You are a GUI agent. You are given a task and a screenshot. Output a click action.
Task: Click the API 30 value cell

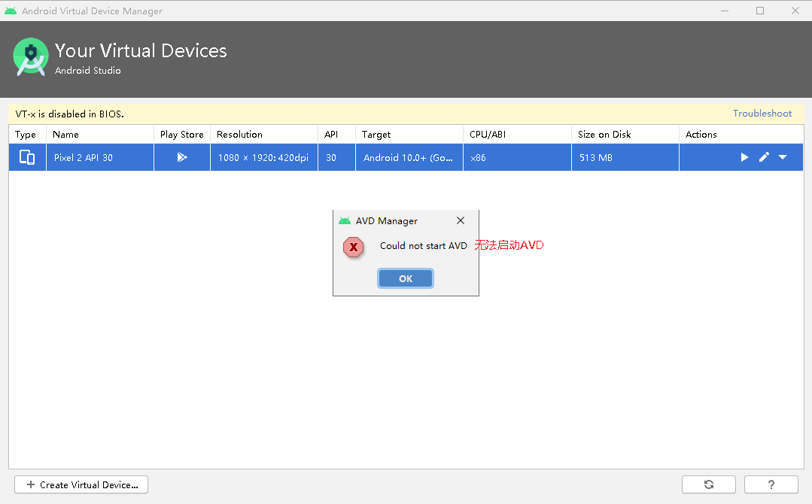coord(336,157)
